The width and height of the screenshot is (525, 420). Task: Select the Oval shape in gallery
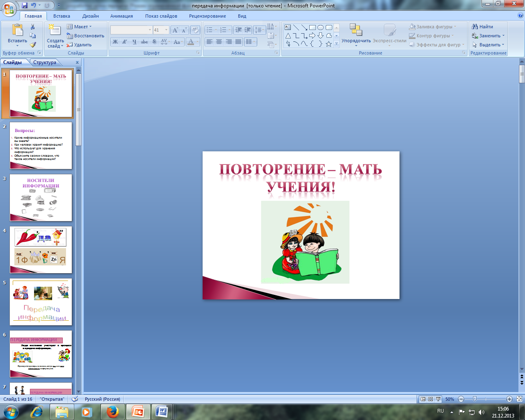click(x=321, y=27)
